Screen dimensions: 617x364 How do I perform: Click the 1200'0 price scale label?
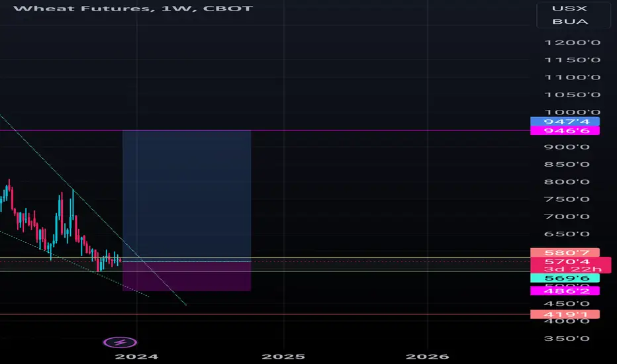coord(572,42)
